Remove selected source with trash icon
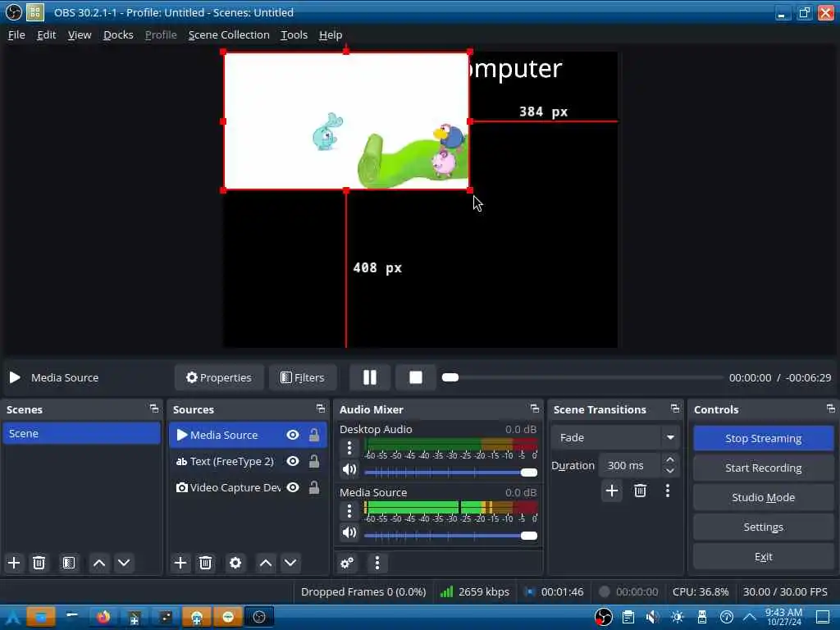Image resolution: width=840 pixels, height=630 pixels. tap(205, 563)
